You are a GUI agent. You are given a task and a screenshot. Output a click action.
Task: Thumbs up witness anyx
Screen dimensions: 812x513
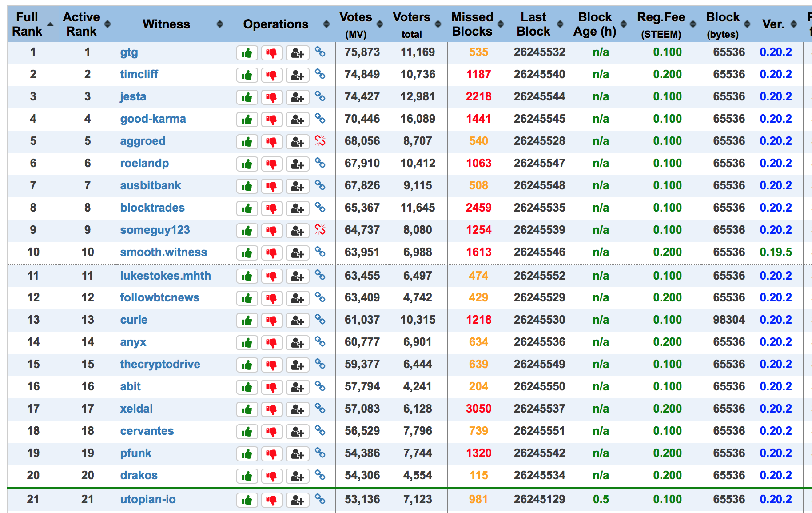click(x=247, y=343)
